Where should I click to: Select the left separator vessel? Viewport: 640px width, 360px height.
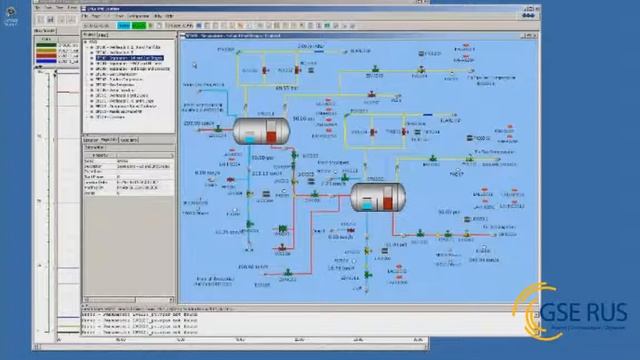click(261, 131)
